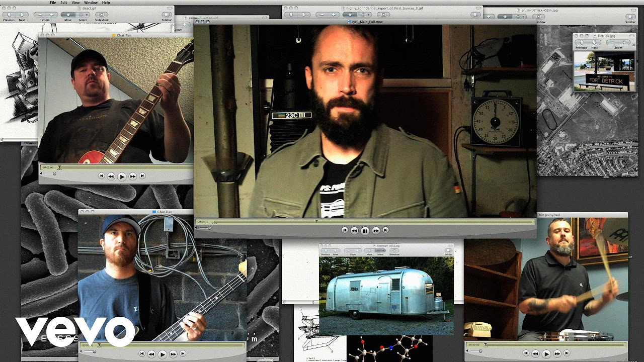
Task: Start Slideshow in deact.gif window
Action: (101, 15)
